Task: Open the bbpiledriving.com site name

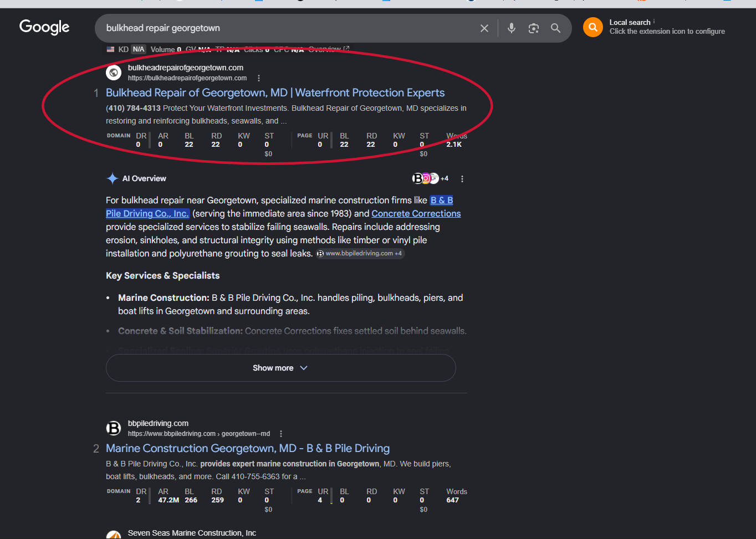Action: 158,423
